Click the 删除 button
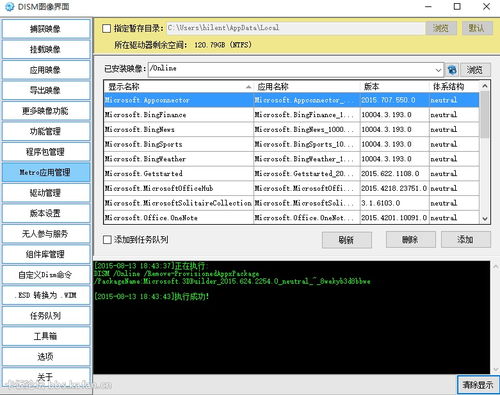This screenshot has width=500, height=395. (x=410, y=239)
